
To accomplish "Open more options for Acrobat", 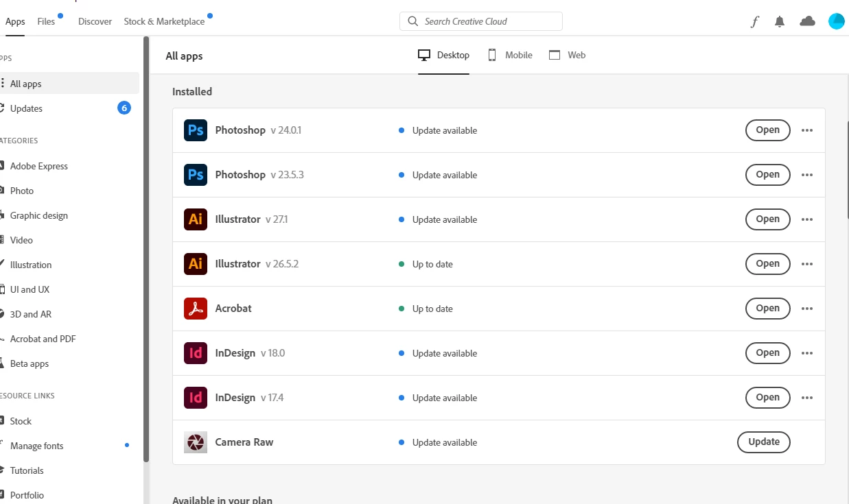I will [807, 309].
